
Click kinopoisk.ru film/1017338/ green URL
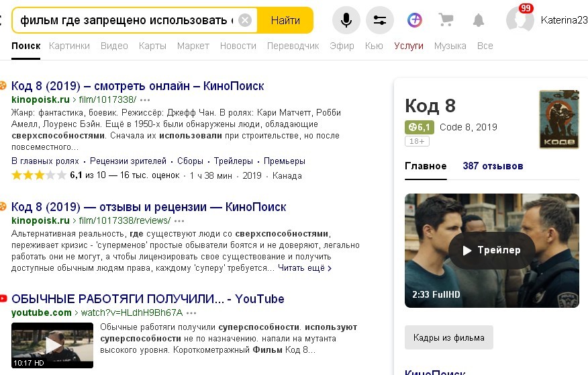click(74, 99)
